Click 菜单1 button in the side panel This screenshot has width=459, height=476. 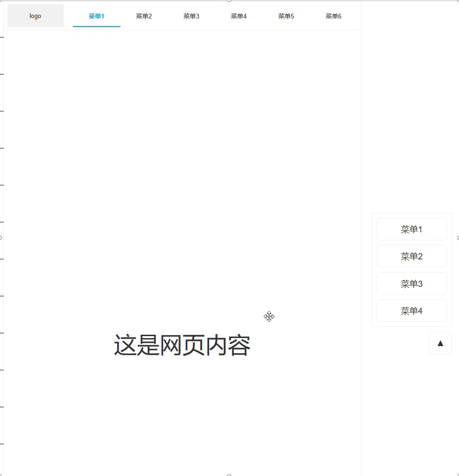click(x=412, y=229)
